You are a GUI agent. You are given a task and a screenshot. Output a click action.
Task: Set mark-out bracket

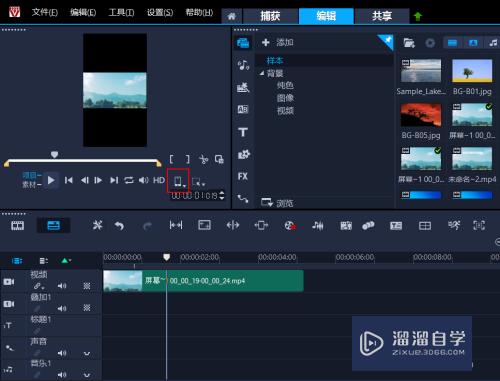point(188,159)
